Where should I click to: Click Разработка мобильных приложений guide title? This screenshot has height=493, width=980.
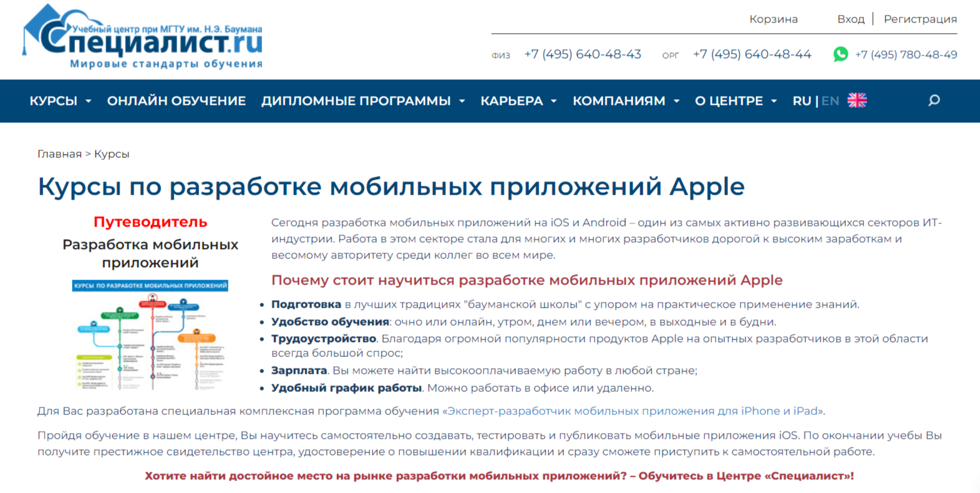150,253
